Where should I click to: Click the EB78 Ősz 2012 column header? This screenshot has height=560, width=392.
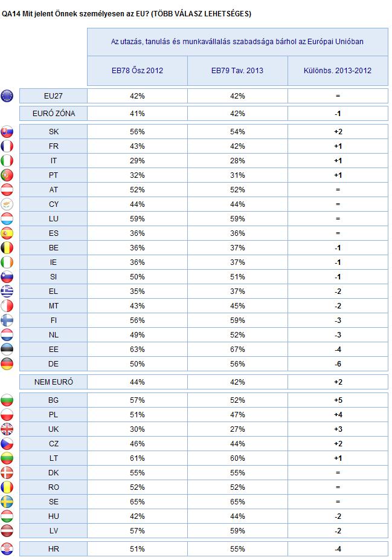(137, 71)
